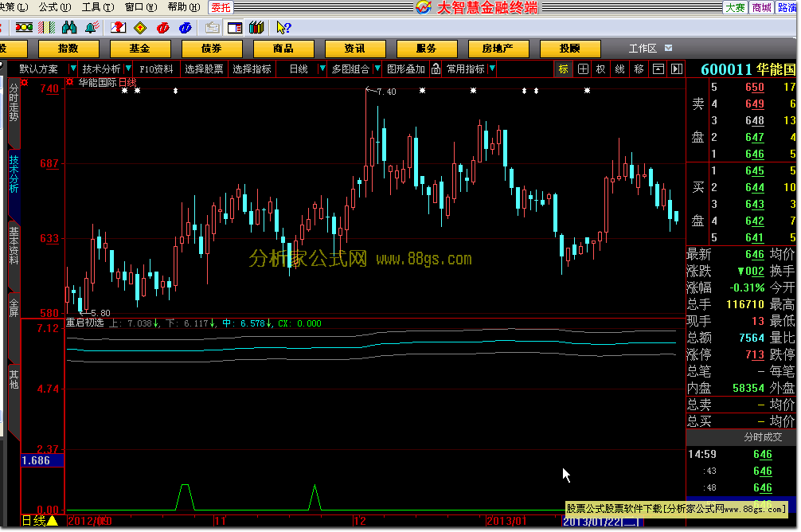Click the collapse panel up-arrow icon

tap(658, 69)
